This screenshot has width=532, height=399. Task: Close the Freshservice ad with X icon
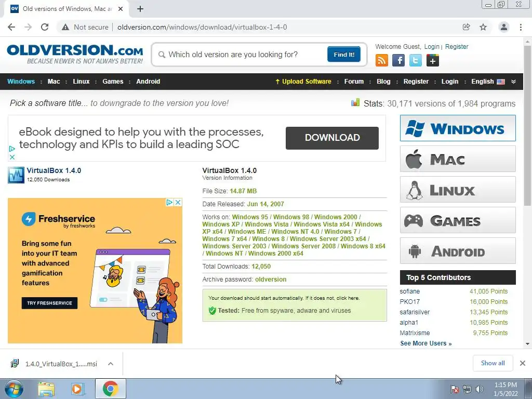pyautogui.click(x=178, y=202)
